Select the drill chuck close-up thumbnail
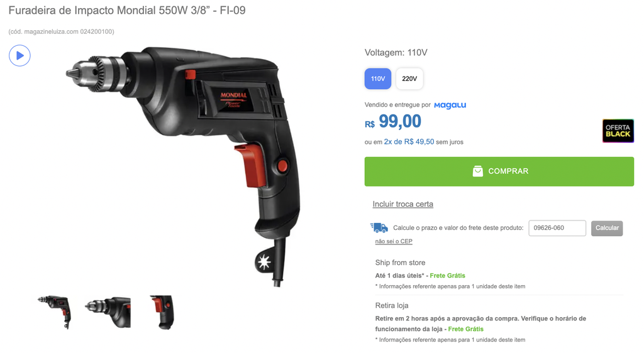 [108, 312]
